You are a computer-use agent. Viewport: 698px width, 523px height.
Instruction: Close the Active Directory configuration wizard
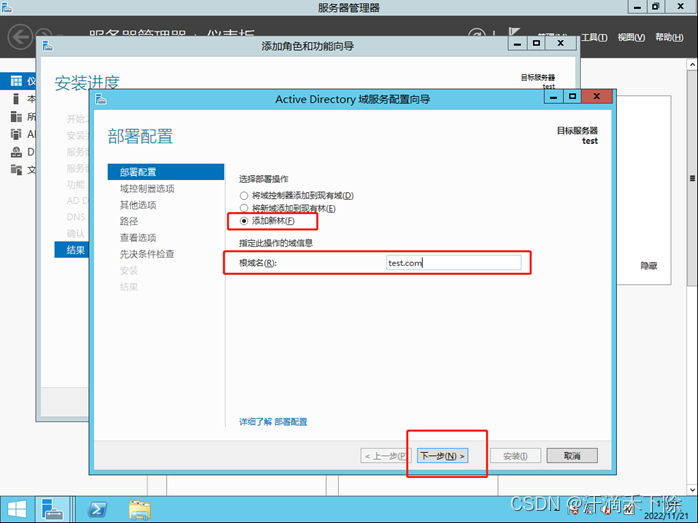point(597,96)
